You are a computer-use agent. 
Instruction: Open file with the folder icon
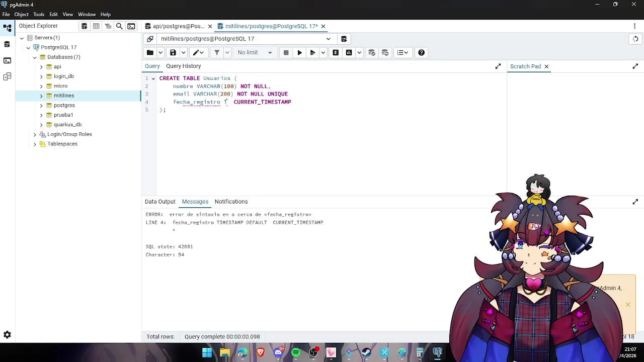pos(150,52)
